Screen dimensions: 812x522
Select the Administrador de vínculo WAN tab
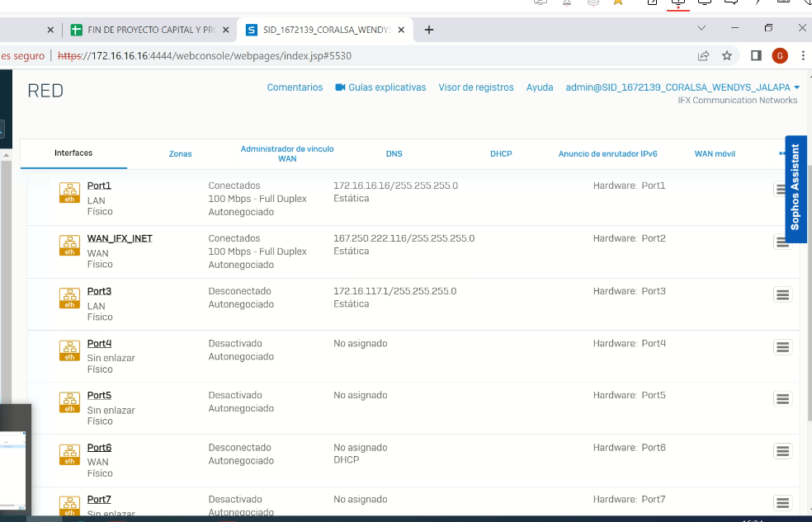(x=287, y=153)
